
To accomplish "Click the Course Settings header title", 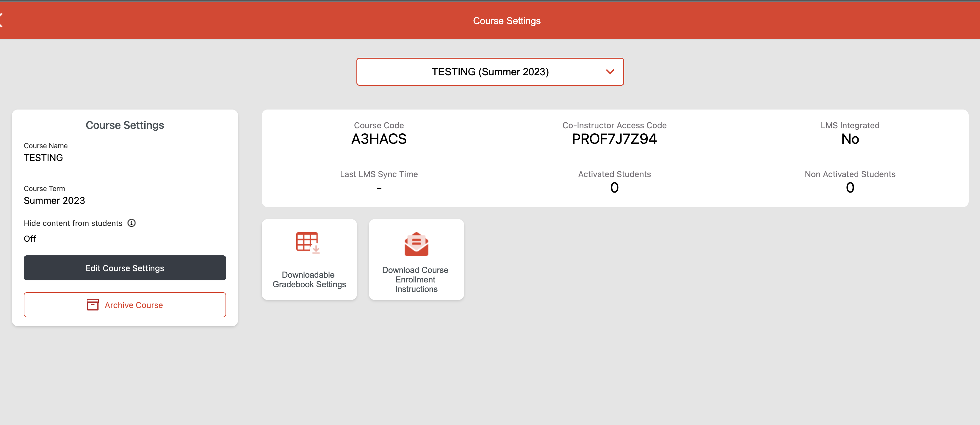I will pos(506,21).
